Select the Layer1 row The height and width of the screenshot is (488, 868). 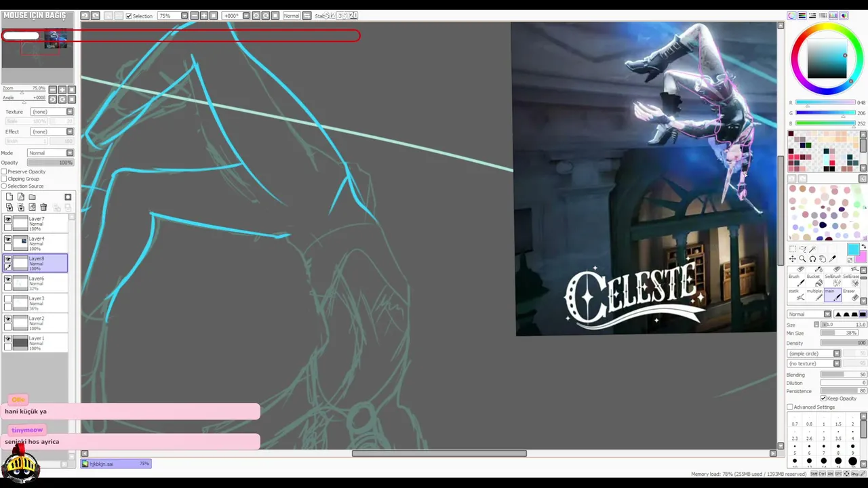pyautogui.click(x=35, y=342)
